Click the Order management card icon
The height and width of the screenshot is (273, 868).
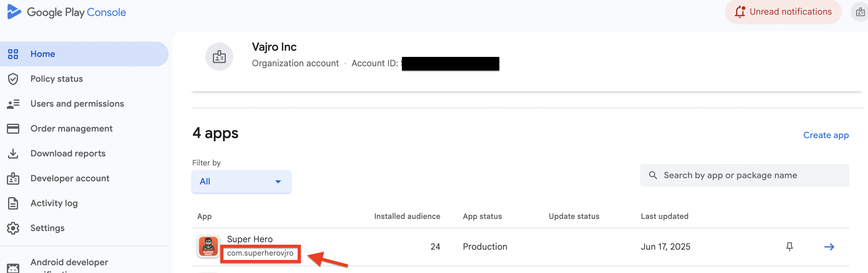pos(13,129)
